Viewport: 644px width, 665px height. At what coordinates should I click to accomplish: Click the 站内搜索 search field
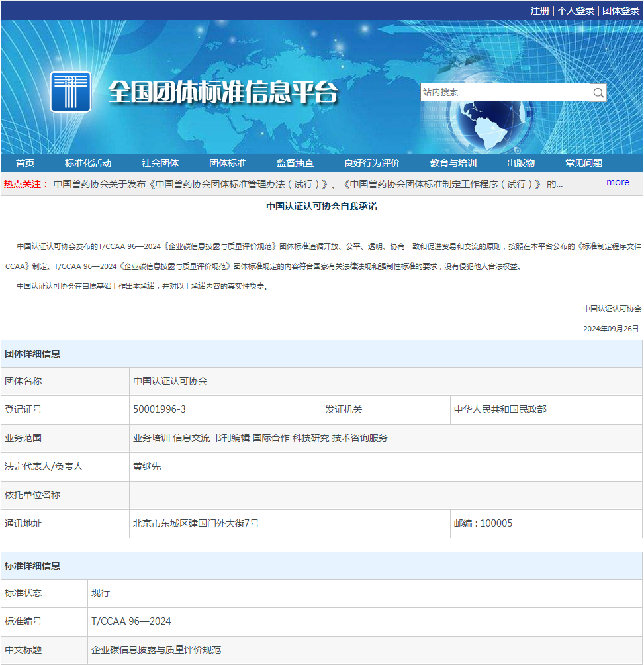[x=505, y=92]
